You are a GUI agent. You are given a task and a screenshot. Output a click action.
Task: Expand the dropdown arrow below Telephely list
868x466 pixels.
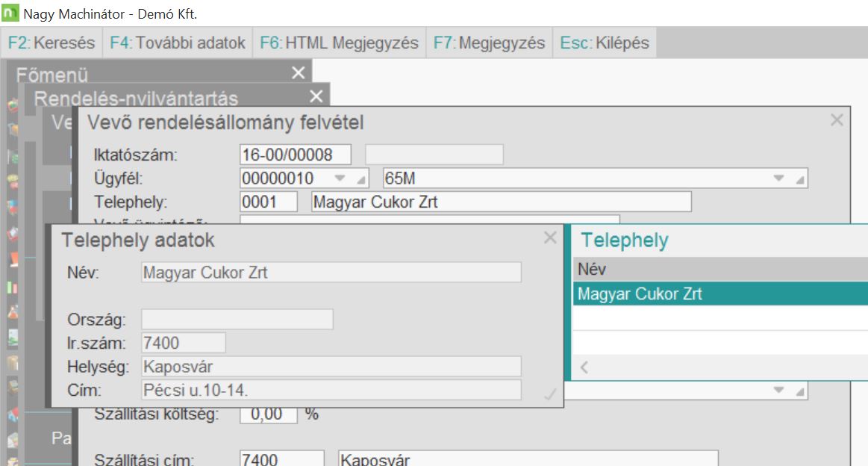[x=779, y=390]
